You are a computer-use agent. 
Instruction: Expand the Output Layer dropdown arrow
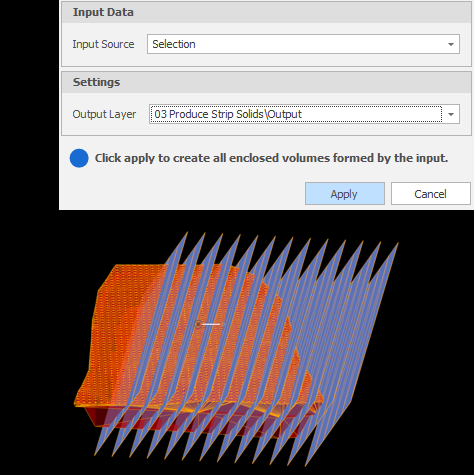pos(451,114)
